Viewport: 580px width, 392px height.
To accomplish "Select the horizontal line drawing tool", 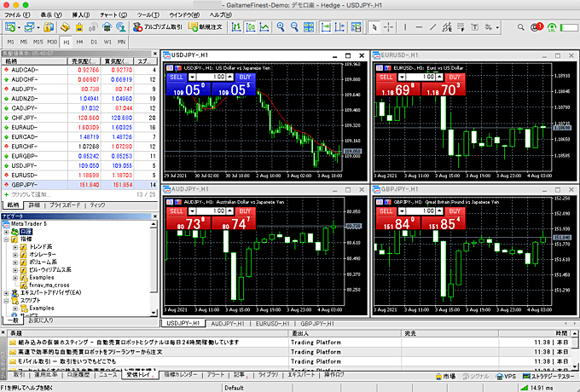I will (419, 27).
